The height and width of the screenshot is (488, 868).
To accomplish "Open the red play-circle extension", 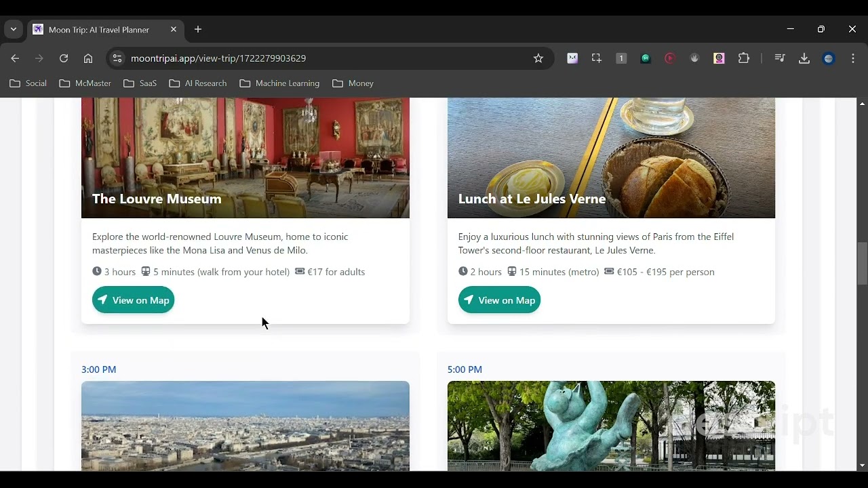I will 670,58.
